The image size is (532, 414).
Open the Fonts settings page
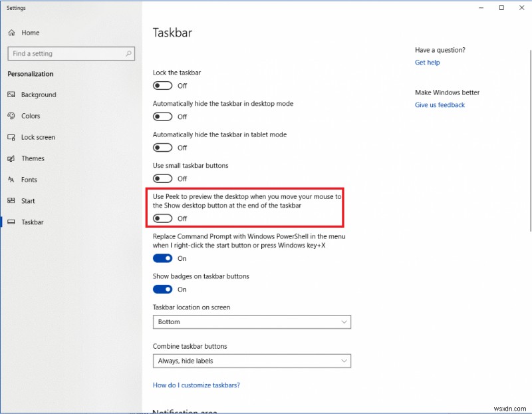coord(29,180)
